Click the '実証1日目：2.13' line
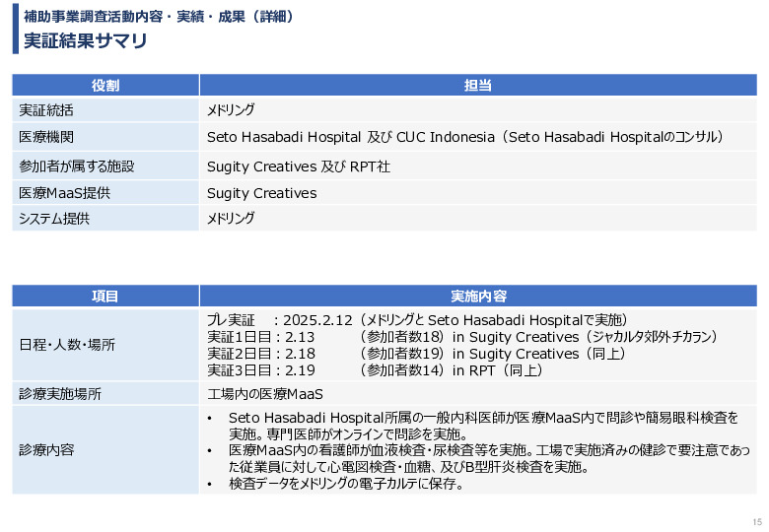Screen dimensions: 769x532 tap(461, 337)
